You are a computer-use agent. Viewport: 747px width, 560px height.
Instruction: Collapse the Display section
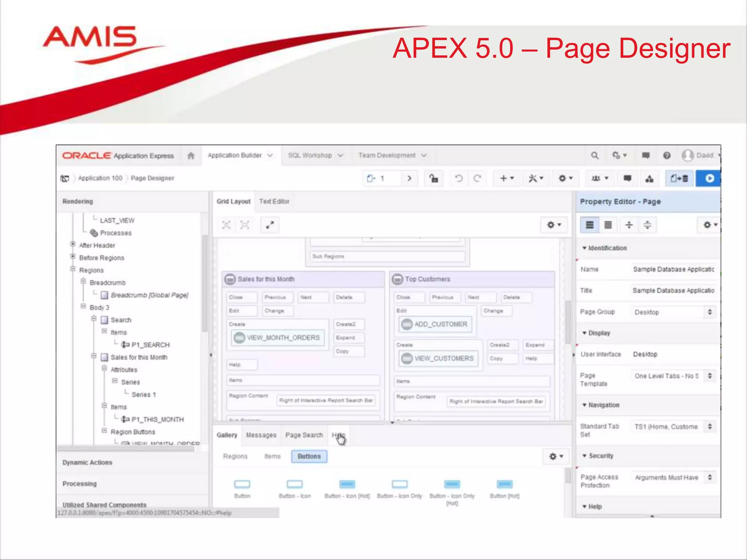click(x=584, y=333)
